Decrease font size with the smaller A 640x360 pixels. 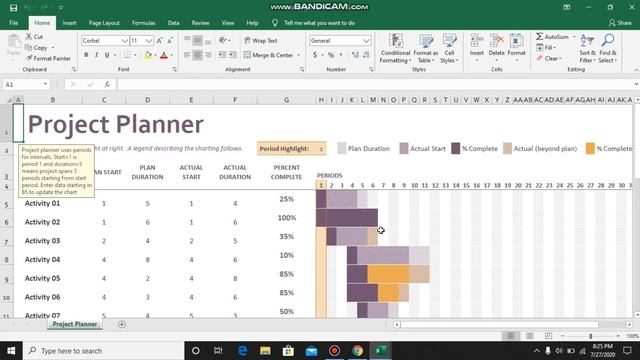170,40
